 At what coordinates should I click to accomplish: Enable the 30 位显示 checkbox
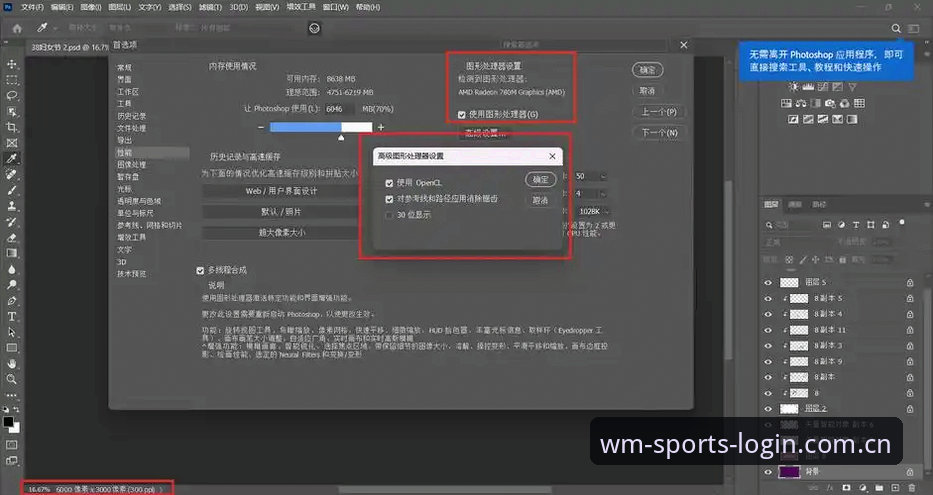click(x=389, y=215)
